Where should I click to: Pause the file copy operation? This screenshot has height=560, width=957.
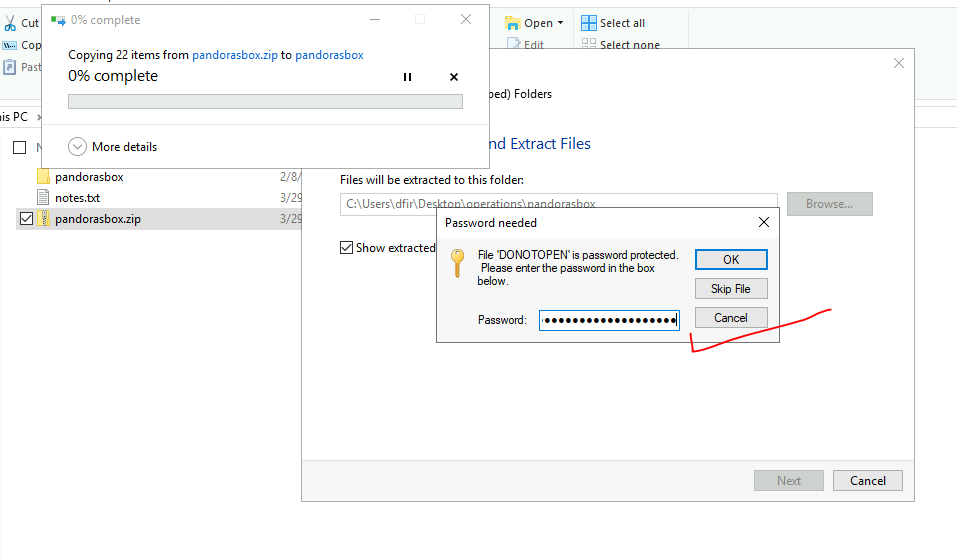point(407,77)
